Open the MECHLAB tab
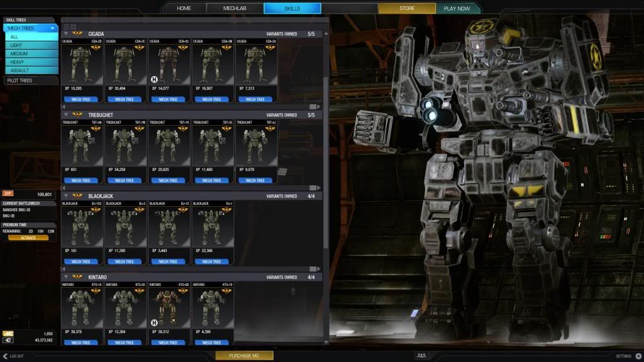 (235, 8)
